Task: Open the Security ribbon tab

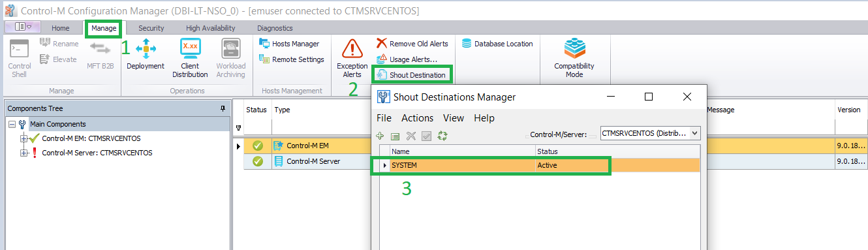Action: tap(151, 28)
